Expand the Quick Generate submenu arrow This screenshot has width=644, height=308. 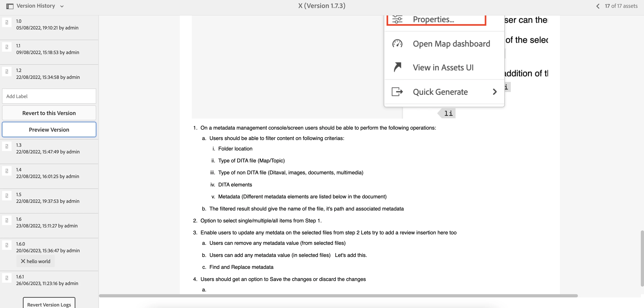click(495, 92)
